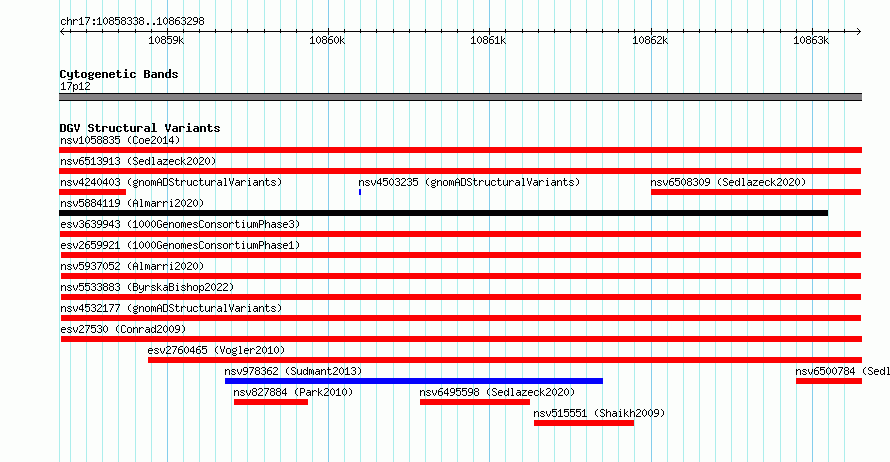Select the nsv6513913 (Sedlazeck2020) label

point(138,161)
